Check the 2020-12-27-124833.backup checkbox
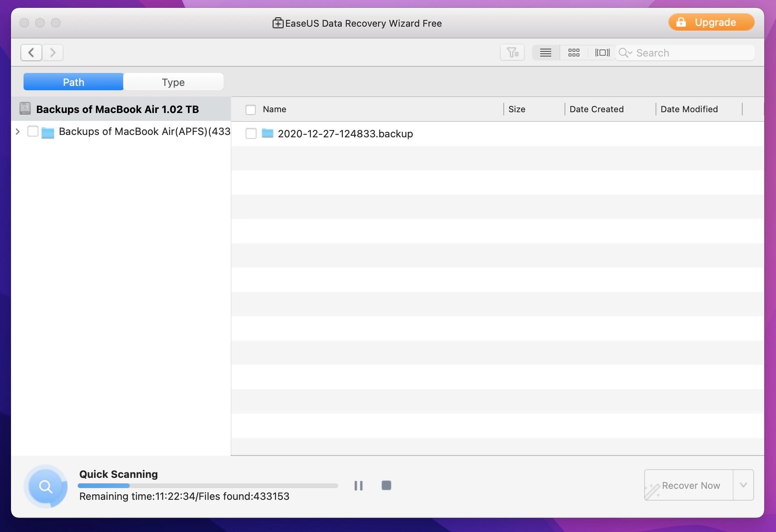This screenshot has height=532, width=776. (x=251, y=133)
